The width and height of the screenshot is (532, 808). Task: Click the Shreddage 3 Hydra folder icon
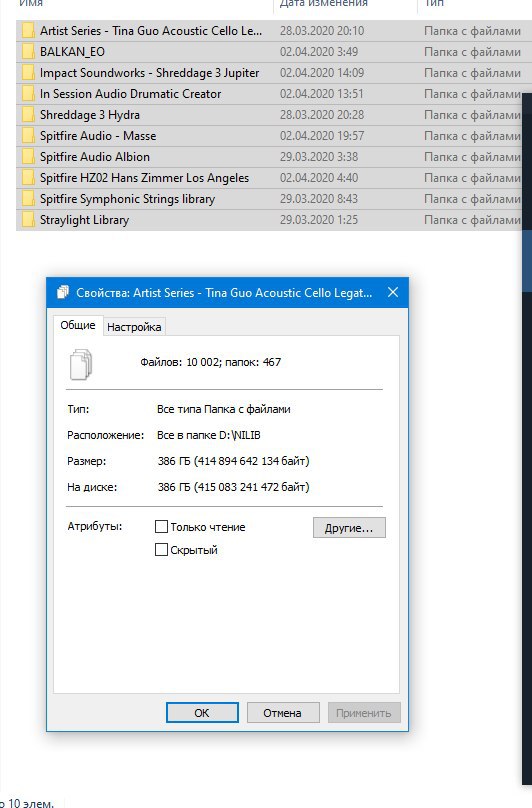pyautogui.click(x=28, y=115)
